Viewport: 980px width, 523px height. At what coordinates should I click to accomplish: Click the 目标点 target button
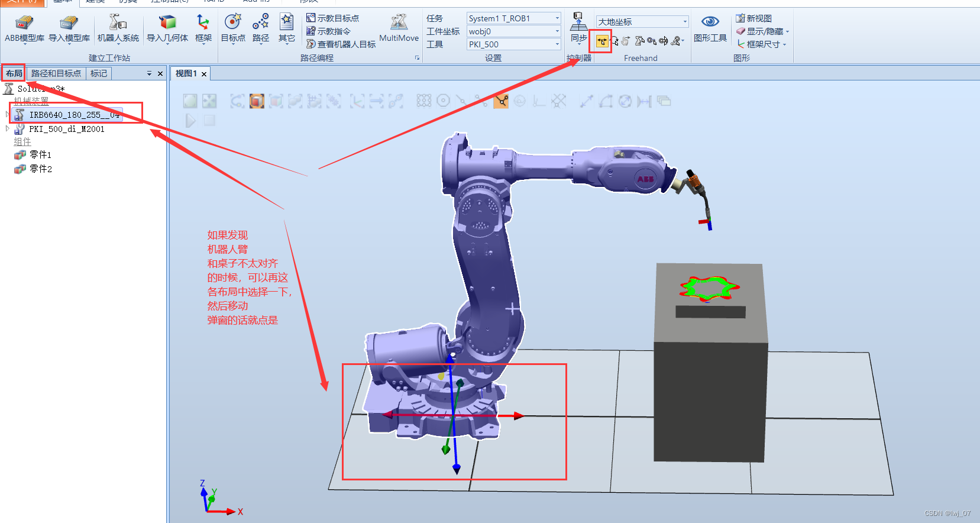[x=233, y=30]
